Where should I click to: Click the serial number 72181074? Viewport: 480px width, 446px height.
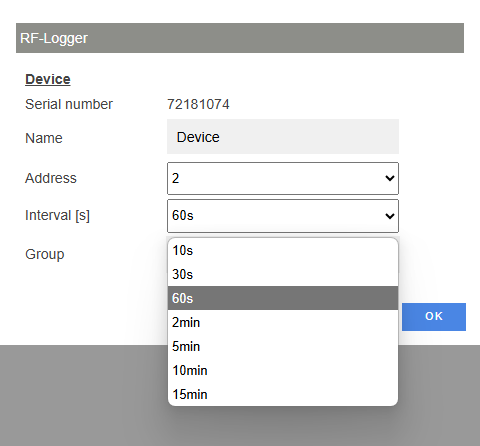[x=198, y=104]
